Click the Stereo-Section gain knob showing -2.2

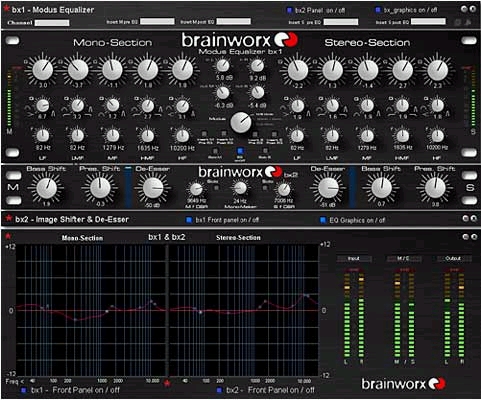297,70
